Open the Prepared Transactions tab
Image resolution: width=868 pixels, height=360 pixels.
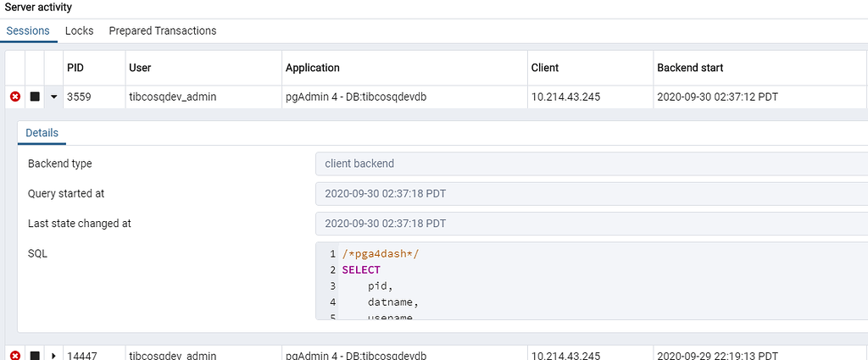(162, 30)
